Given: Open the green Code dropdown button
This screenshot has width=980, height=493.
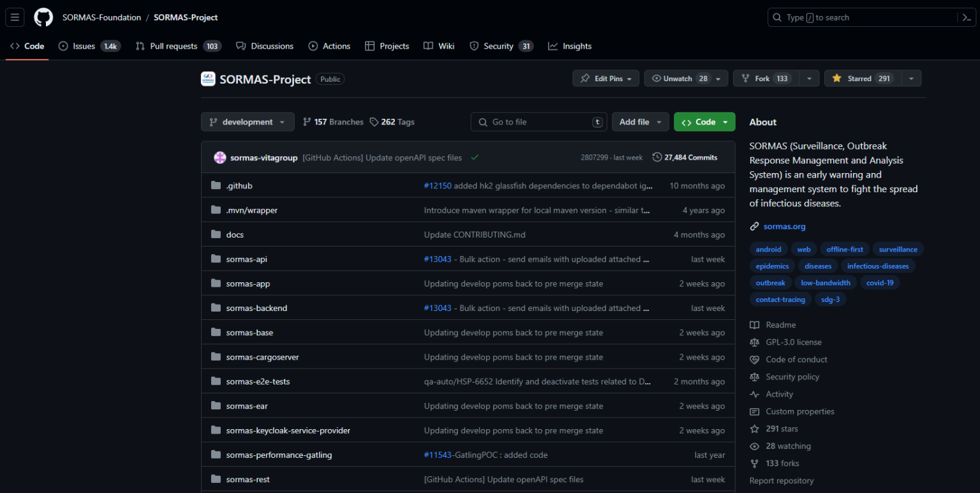Looking at the screenshot, I should 704,122.
